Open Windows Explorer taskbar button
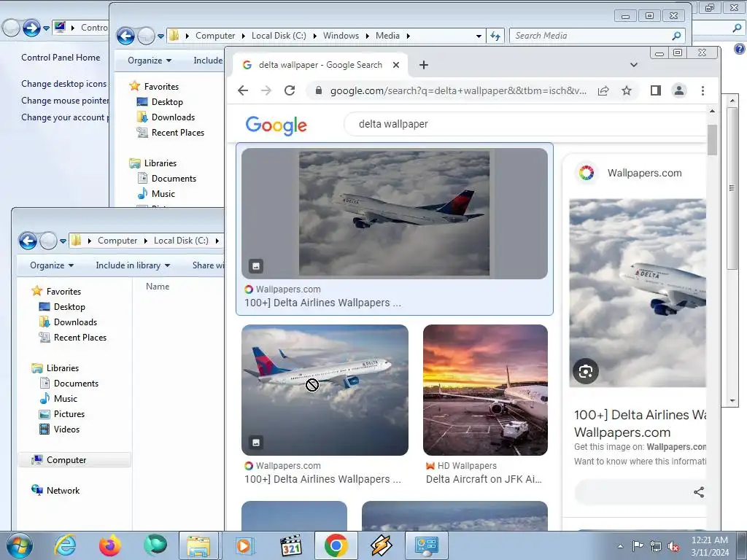 coord(198,545)
